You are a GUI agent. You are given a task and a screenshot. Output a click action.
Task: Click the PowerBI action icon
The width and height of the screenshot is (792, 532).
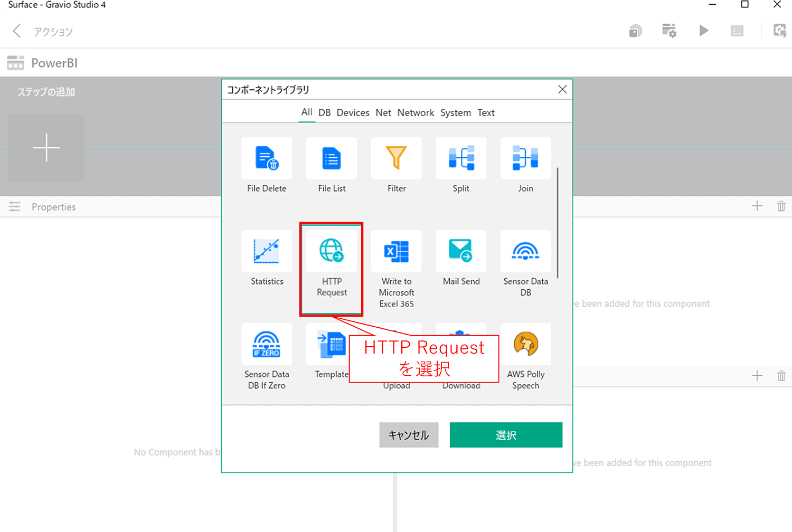(15, 63)
